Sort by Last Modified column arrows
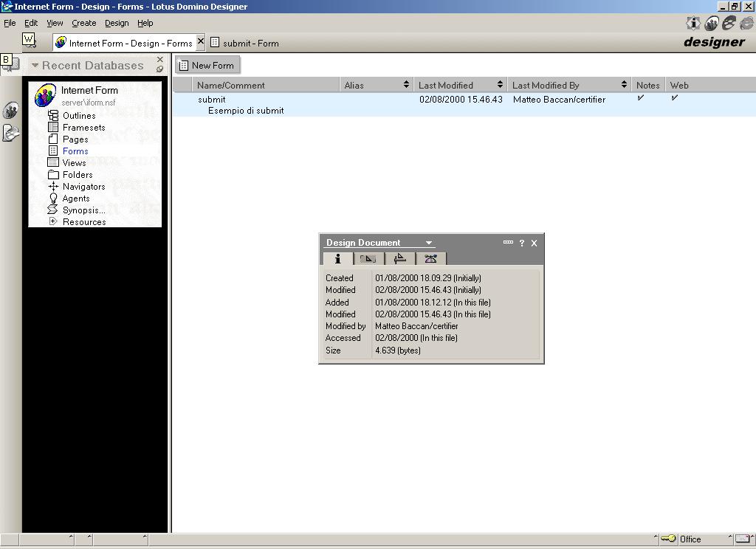The image size is (756, 549). pyautogui.click(x=500, y=85)
